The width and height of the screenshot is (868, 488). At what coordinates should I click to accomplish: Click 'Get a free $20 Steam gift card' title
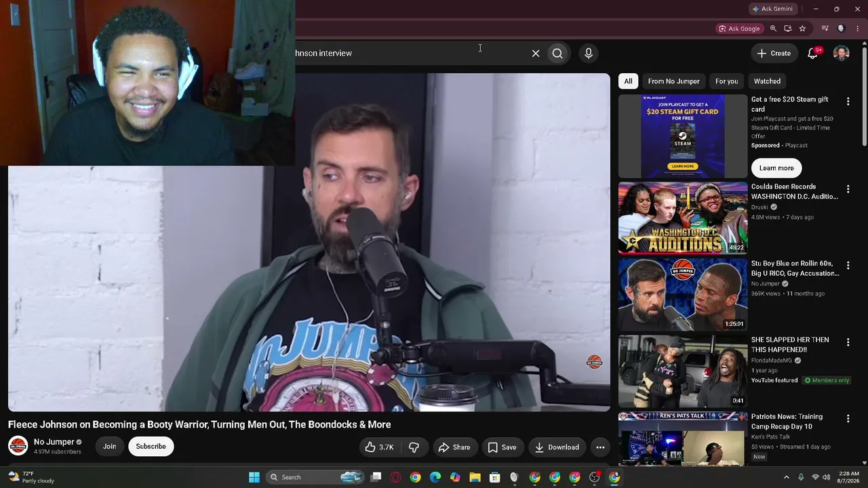point(790,104)
